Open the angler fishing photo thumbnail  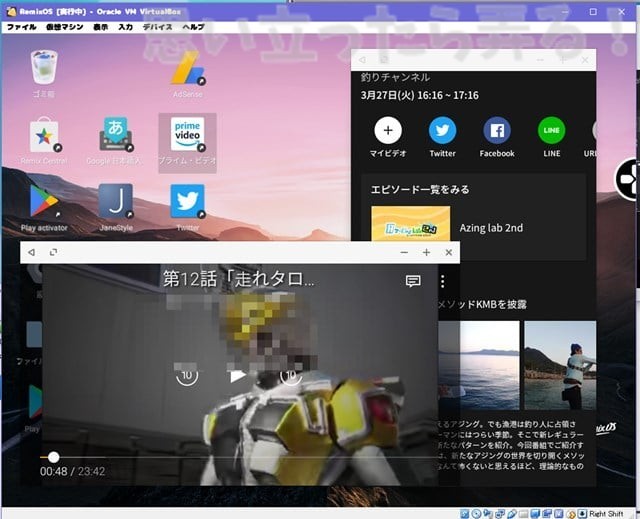(x=560, y=365)
